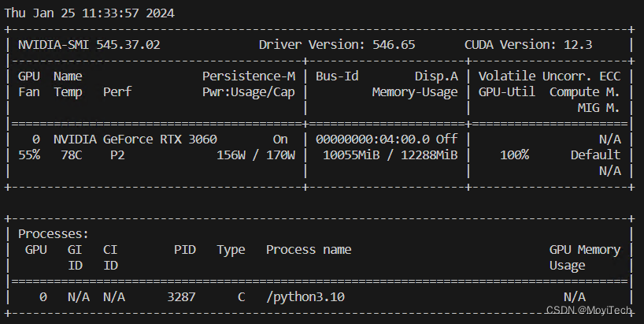644x324 pixels.
Task: Click the timestamp Thu Jan 25 11:33:57 2024
Action: (90, 13)
